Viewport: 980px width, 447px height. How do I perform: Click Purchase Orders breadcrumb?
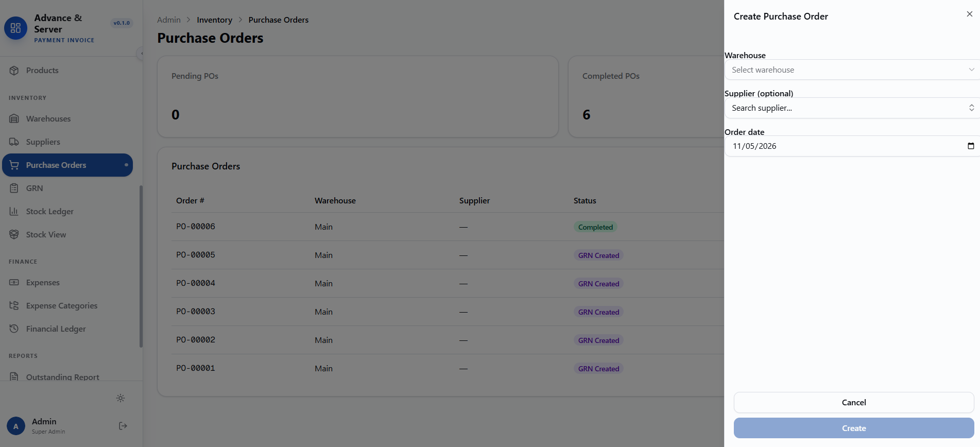(x=279, y=20)
